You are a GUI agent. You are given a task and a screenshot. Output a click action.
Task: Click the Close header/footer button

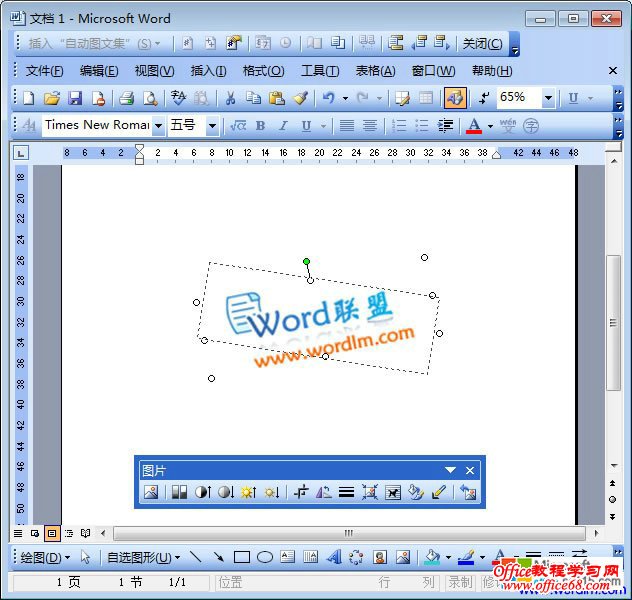coord(482,44)
